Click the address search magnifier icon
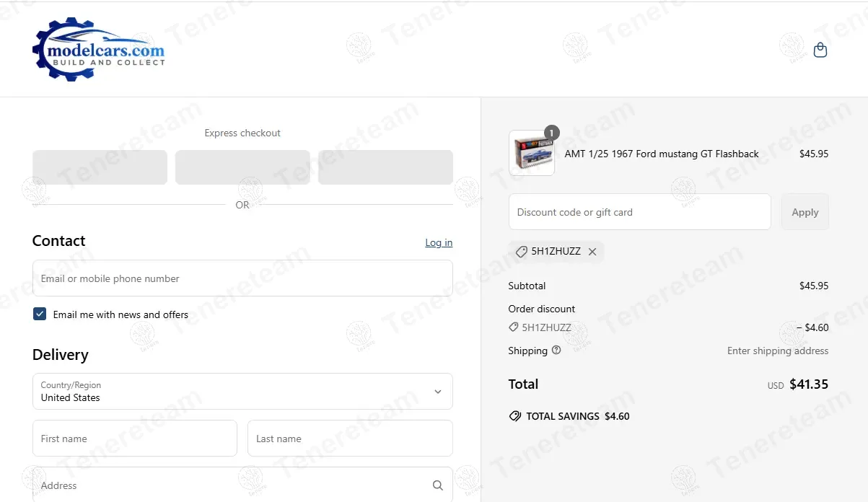This screenshot has width=868, height=502. (x=438, y=485)
